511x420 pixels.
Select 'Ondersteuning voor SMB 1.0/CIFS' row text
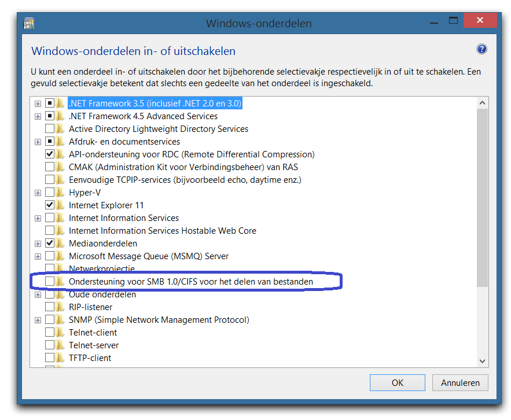(x=191, y=282)
